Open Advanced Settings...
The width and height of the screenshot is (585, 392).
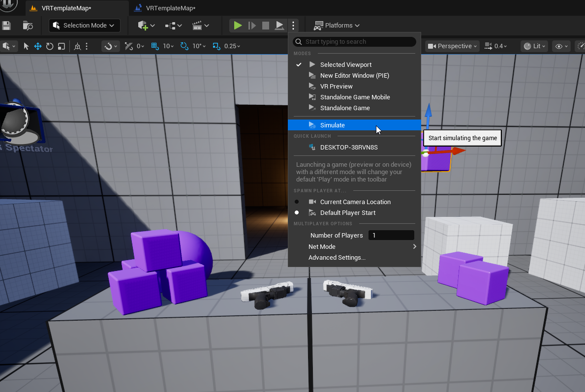click(x=354, y=257)
